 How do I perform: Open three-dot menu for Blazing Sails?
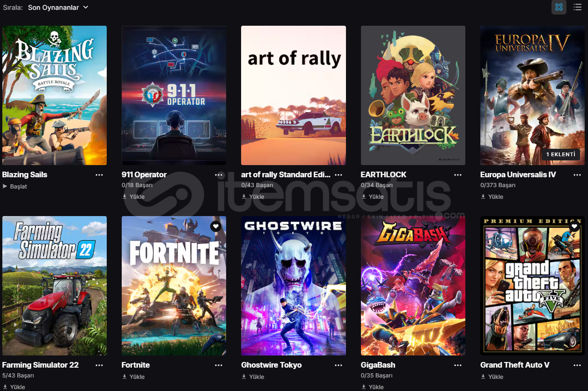click(99, 174)
